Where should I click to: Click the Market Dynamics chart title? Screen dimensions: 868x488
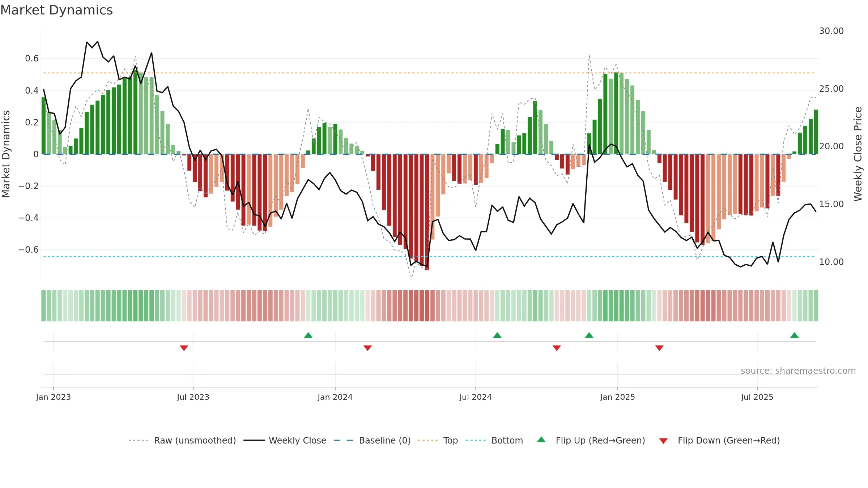pos(57,10)
